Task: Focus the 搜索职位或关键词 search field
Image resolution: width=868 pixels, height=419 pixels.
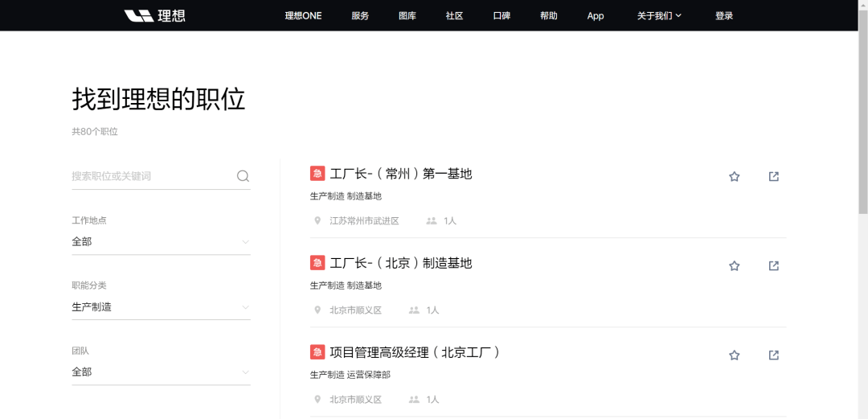Action: [154, 176]
